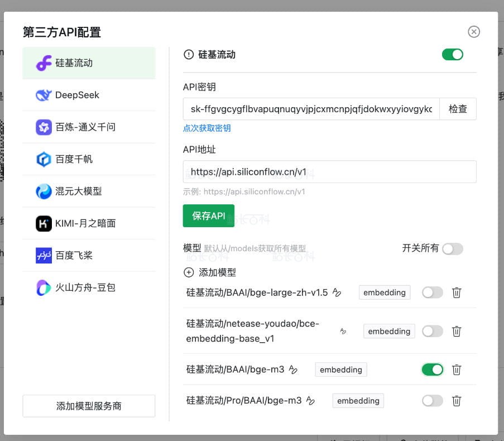Enable the bge-large-zh-v1.5 model switch

point(433,293)
